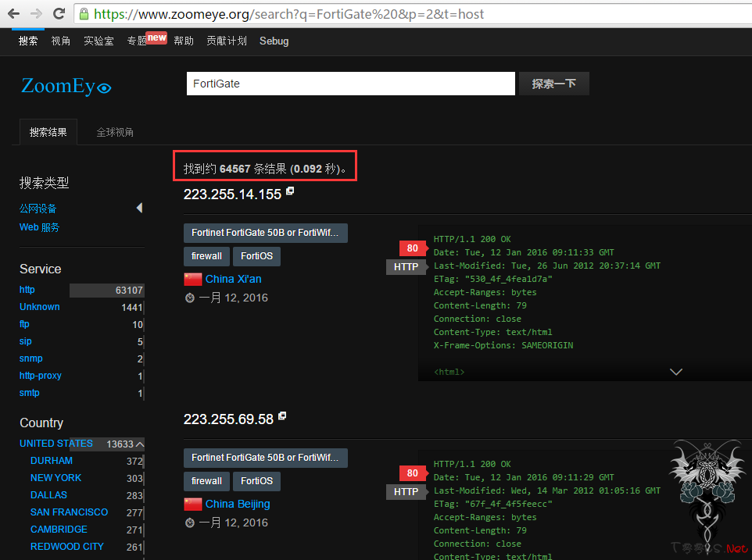Open the 实验室 menu item
The image size is (752, 560).
(98, 41)
